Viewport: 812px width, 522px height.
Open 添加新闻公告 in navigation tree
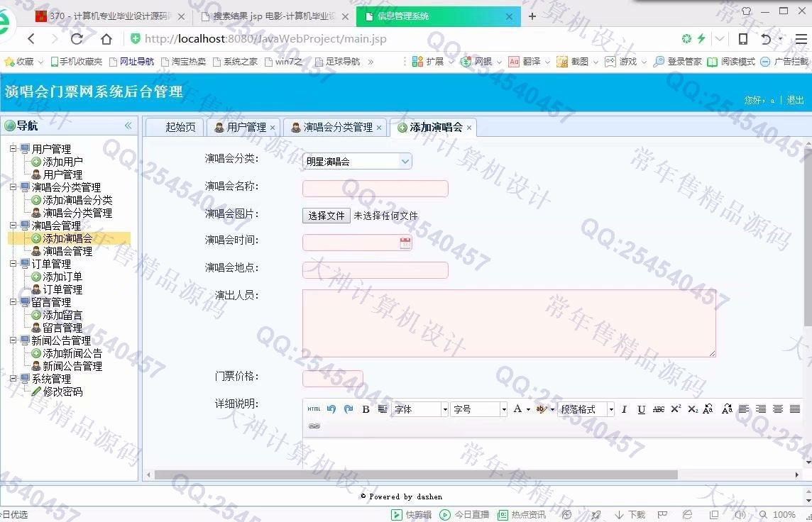tap(72, 353)
